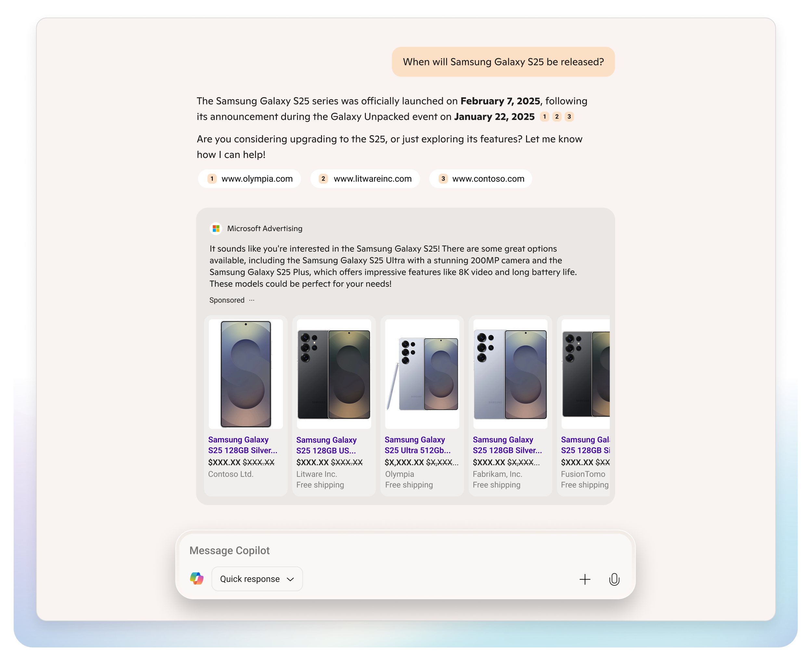Click the plus attachment icon
812x666 pixels.
585,579
